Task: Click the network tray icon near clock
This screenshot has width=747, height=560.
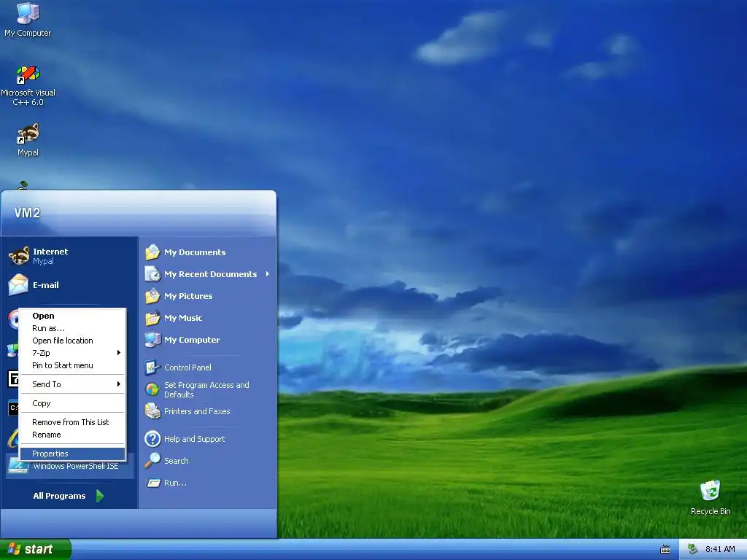Action: click(x=692, y=549)
